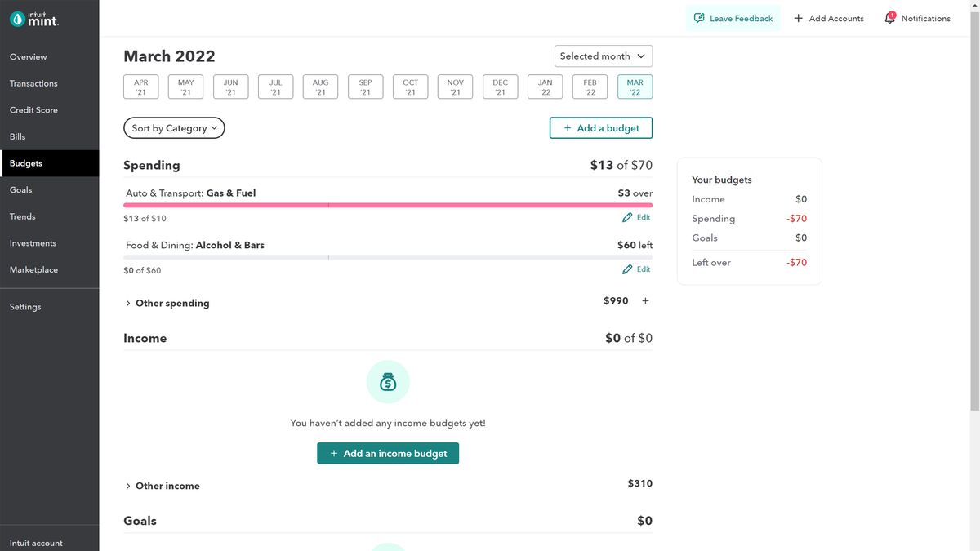
Task: Open the Sort by Category dropdown
Action: pos(173,127)
